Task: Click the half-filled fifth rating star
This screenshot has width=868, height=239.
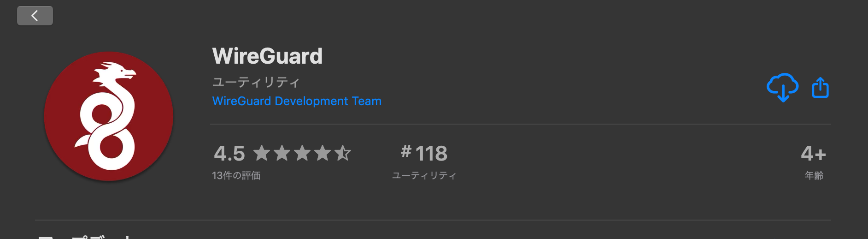Action: (x=343, y=153)
